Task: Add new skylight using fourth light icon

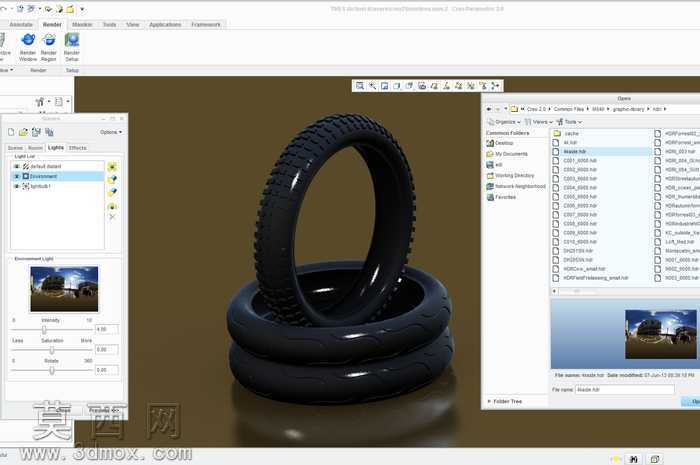Action: point(112,207)
